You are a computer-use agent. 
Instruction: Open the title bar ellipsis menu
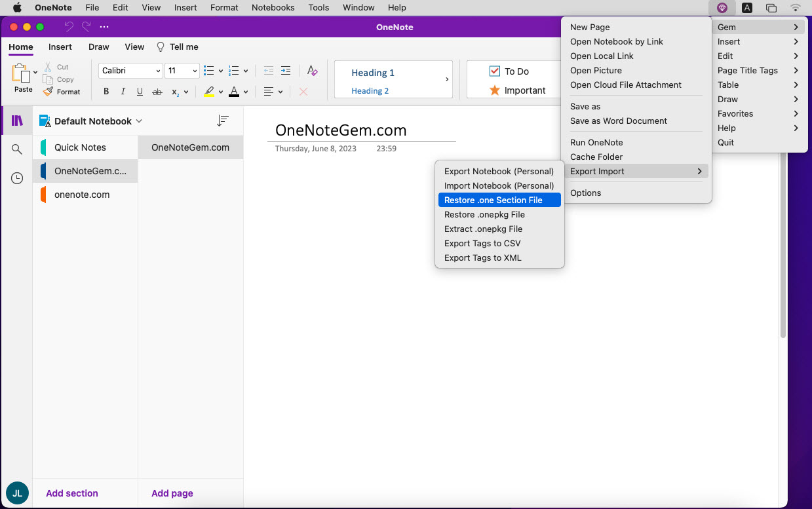pyautogui.click(x=104, y=27)
